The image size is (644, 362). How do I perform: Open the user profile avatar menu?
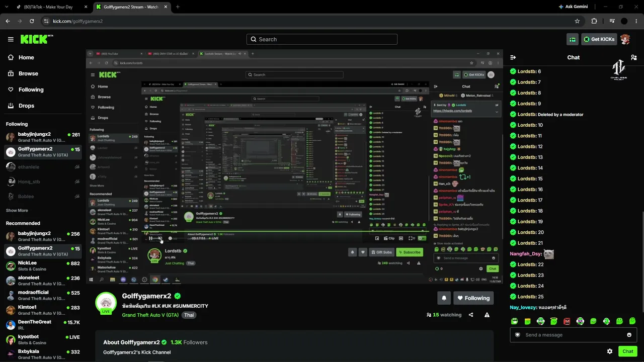tap(625, 39)
